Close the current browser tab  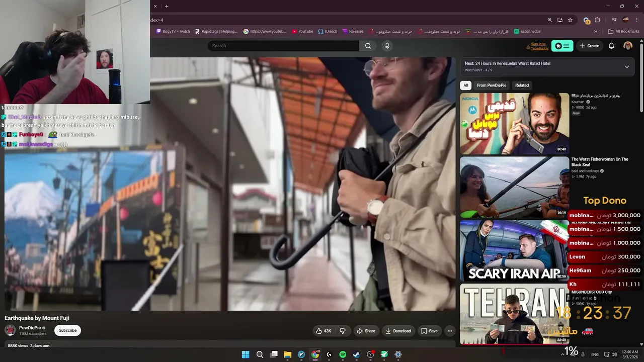(155, 6)
